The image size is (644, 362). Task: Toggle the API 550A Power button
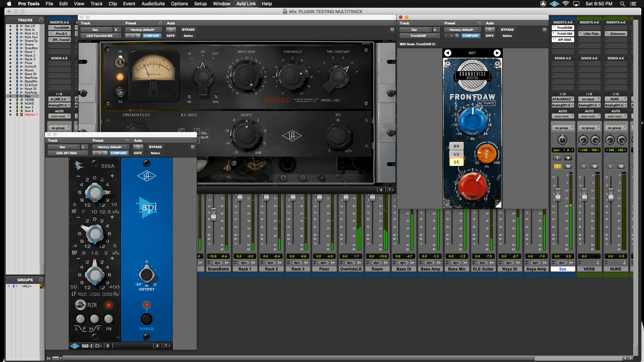click(x=147, y=319)
